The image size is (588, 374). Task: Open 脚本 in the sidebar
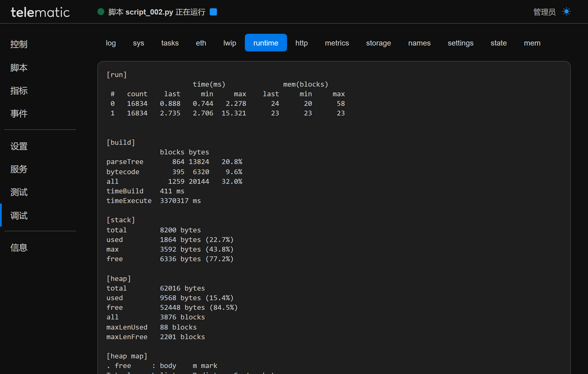[x=19, y=68]
